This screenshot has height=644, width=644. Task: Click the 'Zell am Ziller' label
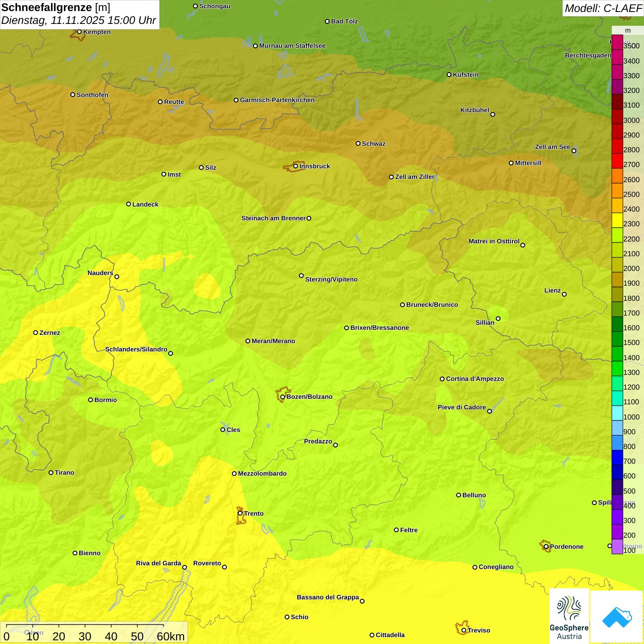[x=415, y=177]
